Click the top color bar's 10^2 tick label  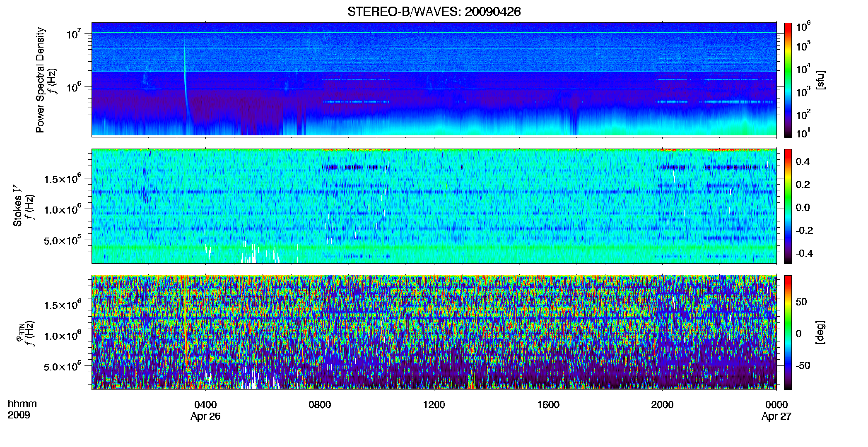tap(803, 114)
